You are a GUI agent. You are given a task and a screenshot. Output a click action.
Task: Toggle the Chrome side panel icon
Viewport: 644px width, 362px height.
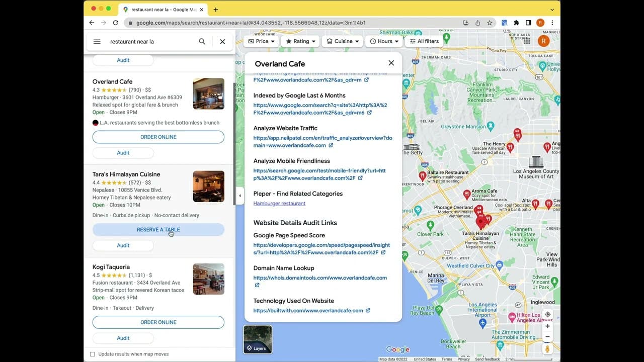click(x=528, y=23)
